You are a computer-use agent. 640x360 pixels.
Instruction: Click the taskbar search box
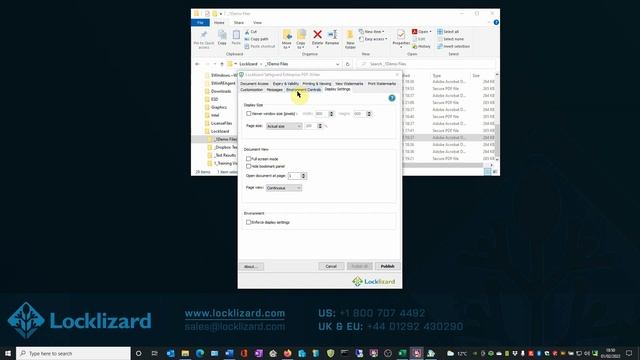click(x=73, y=353)
